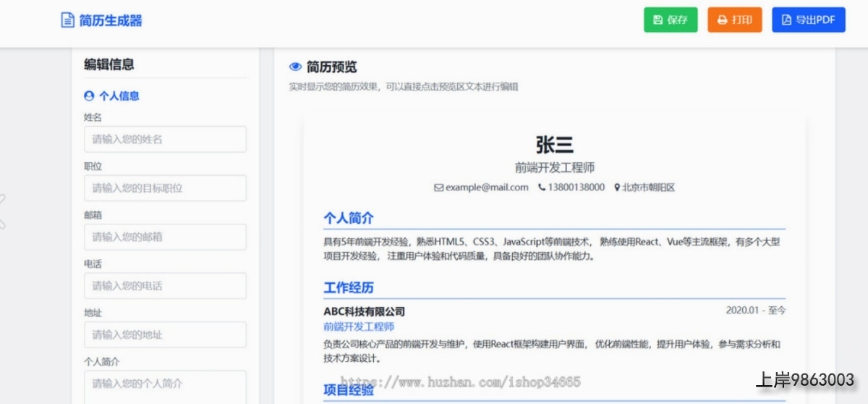This screenshot has height=404, width=868.
Task: Click the 前端开发工程师 title under the name
Action: point(554,168)
